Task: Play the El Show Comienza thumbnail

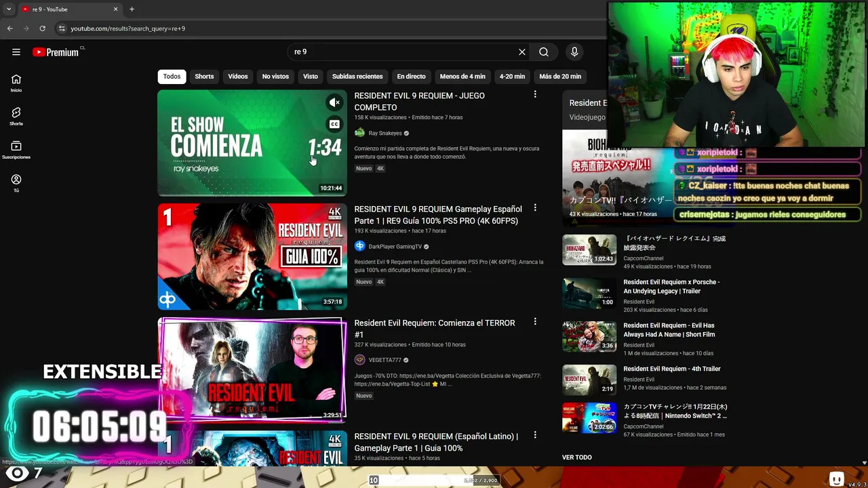Action: click(252, 143)
